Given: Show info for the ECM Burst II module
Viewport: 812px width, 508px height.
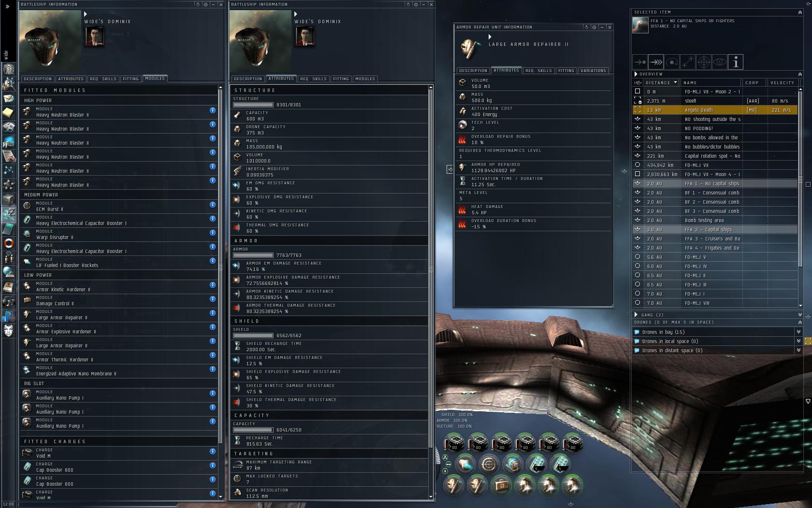Looking at the screenshot, I should (213, 205).
